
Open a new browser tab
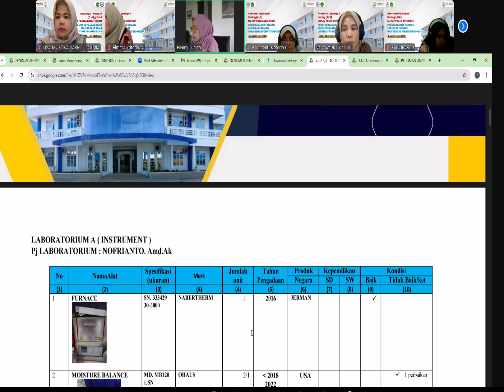click(x=439, y=60)
